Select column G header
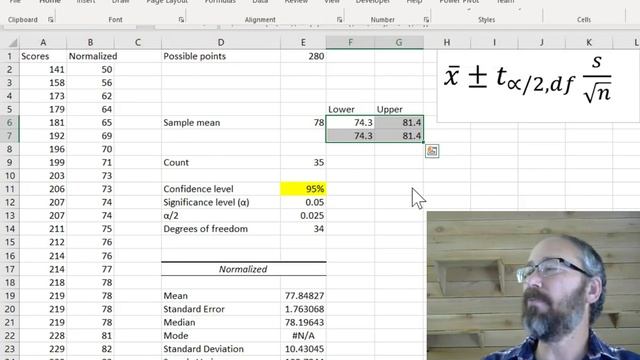 click(x=399, y=42)
